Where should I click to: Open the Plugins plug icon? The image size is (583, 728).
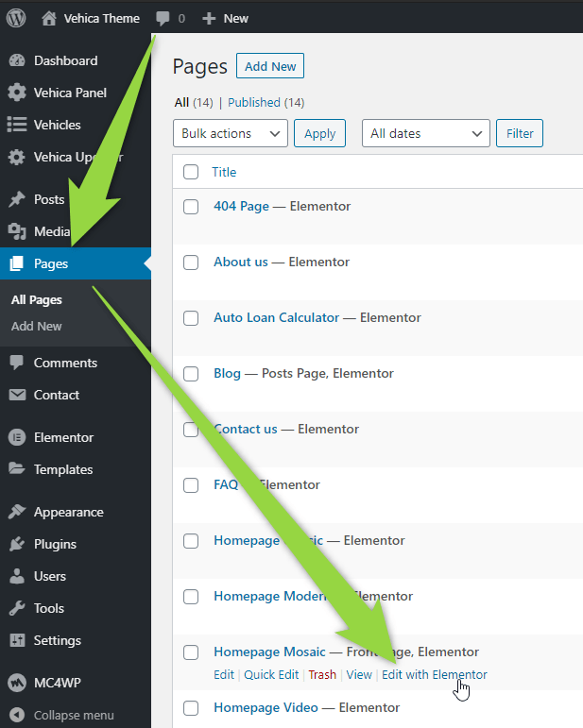point(17,544)
